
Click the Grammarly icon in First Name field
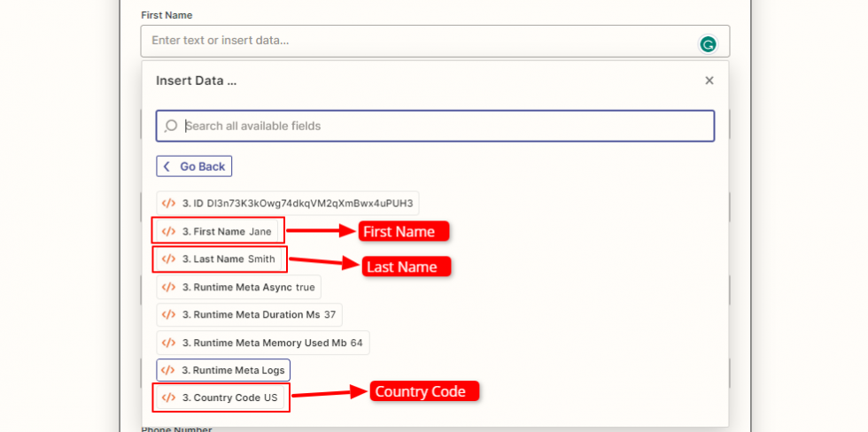point(708,43)
